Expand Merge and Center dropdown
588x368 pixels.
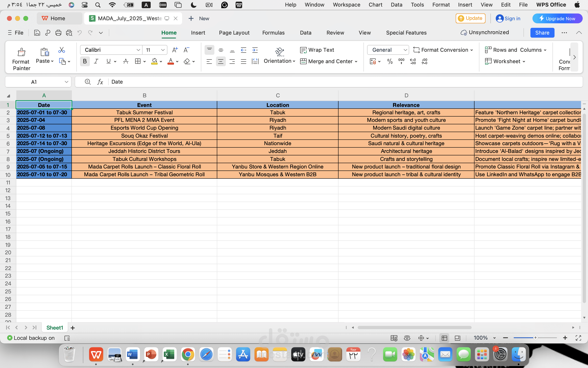click(356, 62)
